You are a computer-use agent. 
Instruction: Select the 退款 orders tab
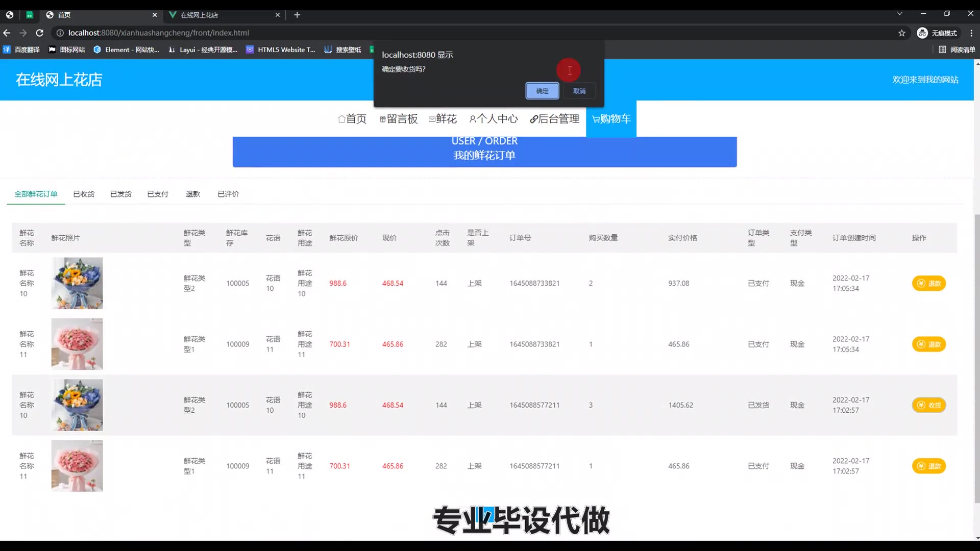pos(193,194)
